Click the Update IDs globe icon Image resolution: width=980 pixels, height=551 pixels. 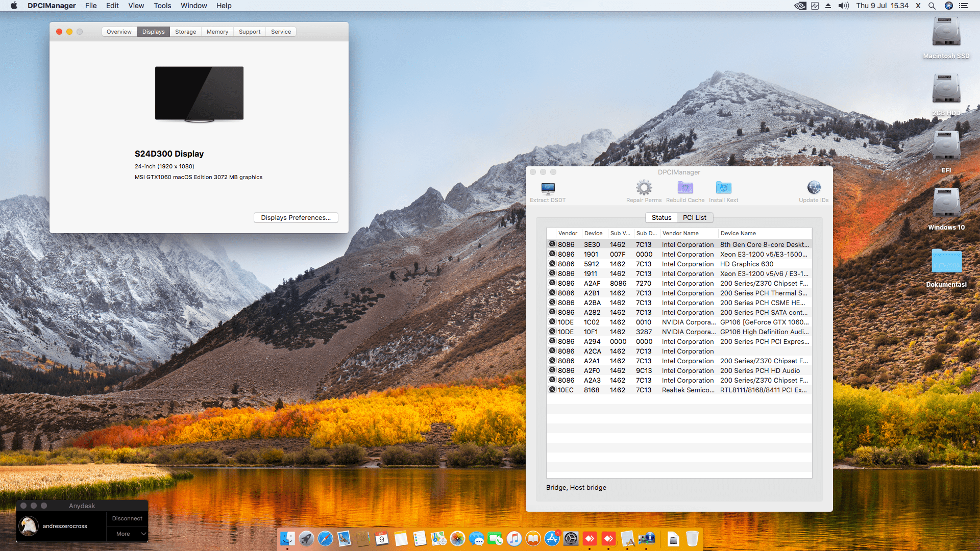click(814, 188)
